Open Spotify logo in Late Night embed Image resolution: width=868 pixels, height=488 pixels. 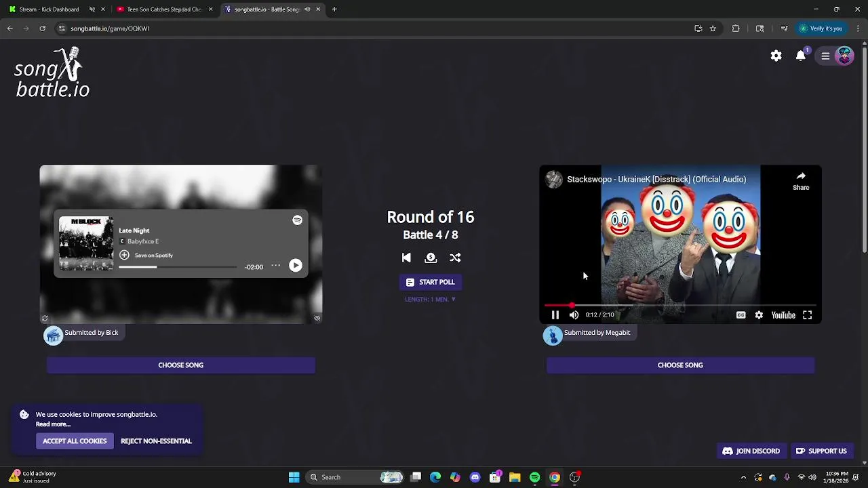(297, 220)
